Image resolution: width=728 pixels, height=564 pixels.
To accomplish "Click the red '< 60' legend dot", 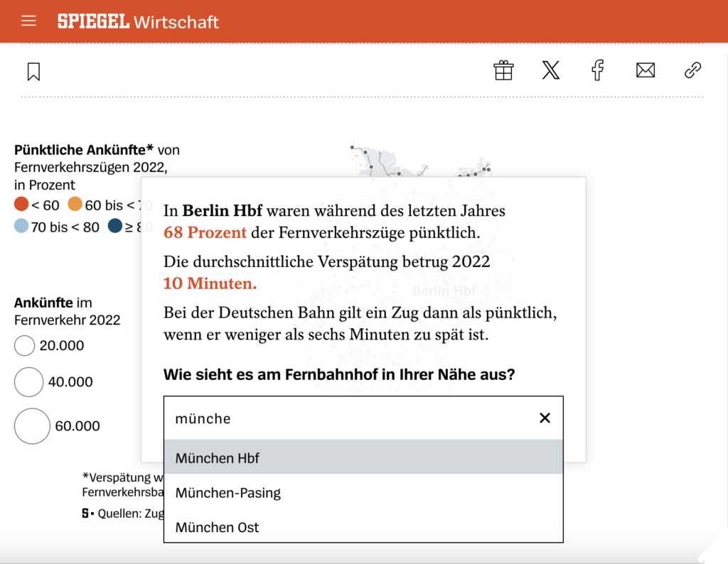I will (x=21, y=204).
